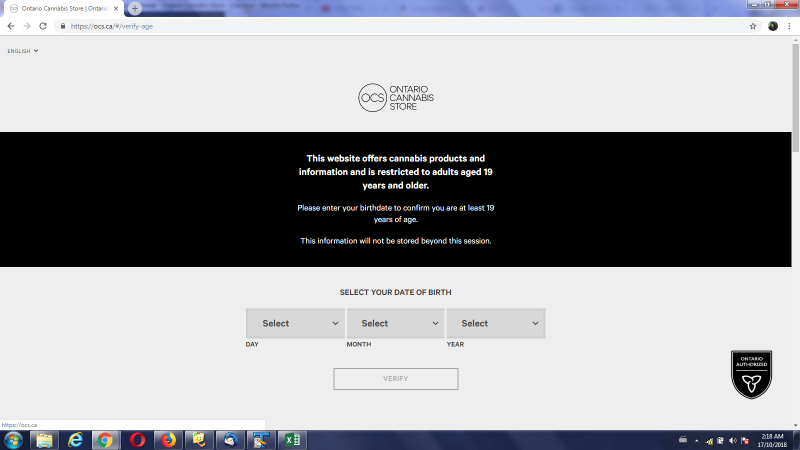The height and width of the screenshot is (450, 800).
Task: Click the address bar URL ocs.ca
Action: [112, 26]
